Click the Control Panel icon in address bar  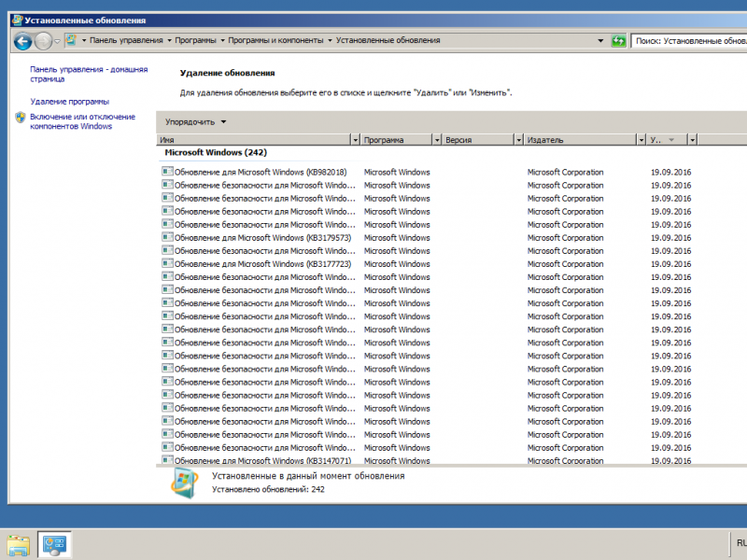pyautogui.click(x=71, y=40)
